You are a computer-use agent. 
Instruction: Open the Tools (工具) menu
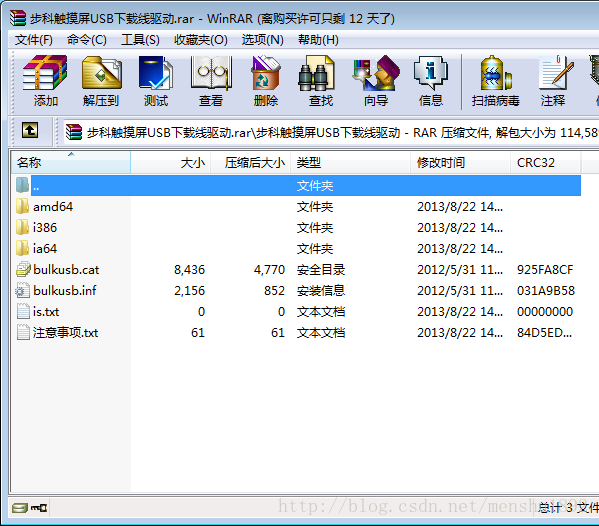coord(140,39)
